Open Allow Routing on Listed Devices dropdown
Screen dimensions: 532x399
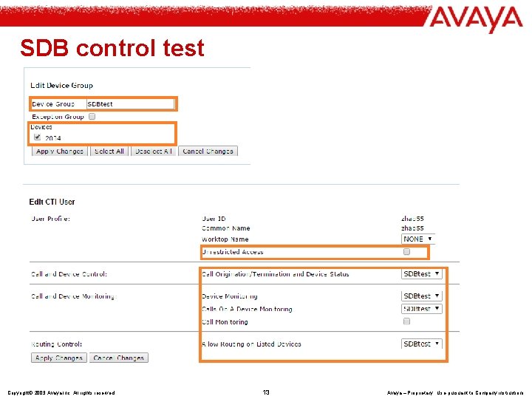click(422, 344)
